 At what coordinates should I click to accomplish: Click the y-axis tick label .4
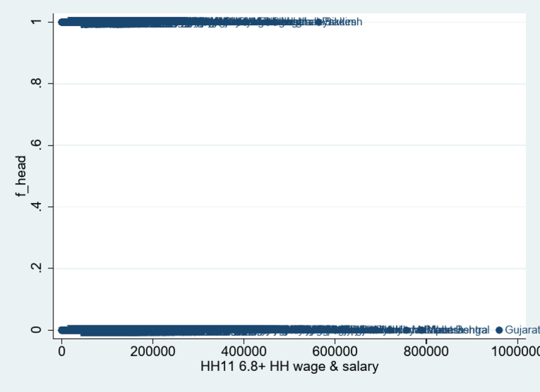(x=36, y=207)
